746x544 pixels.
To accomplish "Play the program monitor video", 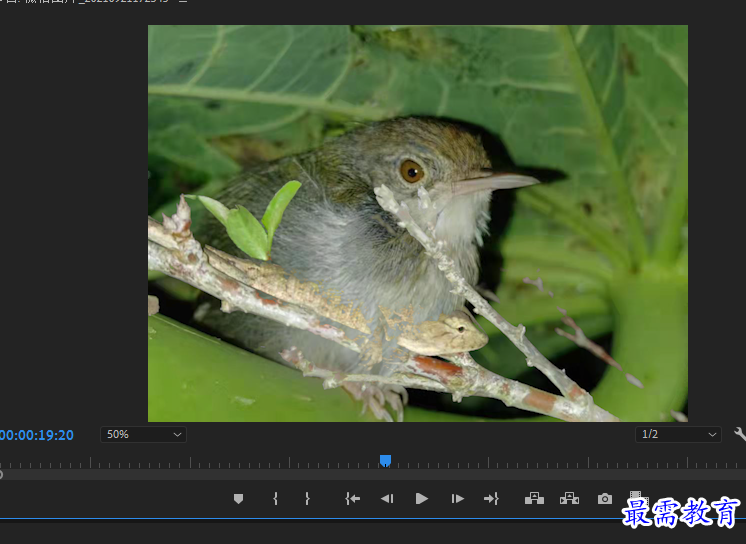I will tap(422, 498).
